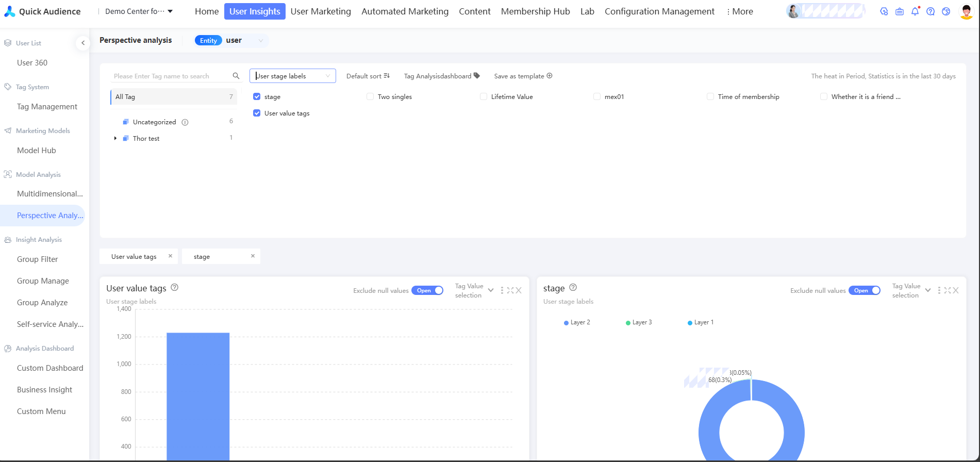
Task: Open the User stage labels dropdown
Action: [292, 76]
